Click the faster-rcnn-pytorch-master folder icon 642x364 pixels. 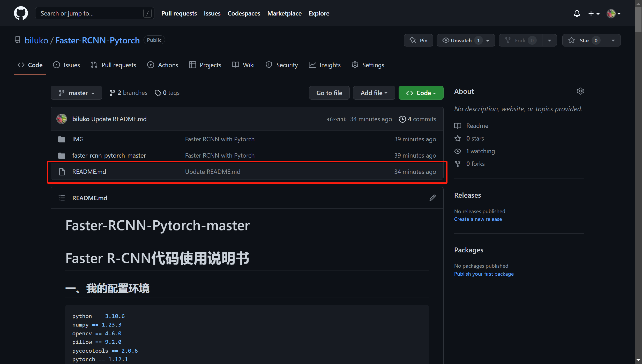tap(62, 156)
